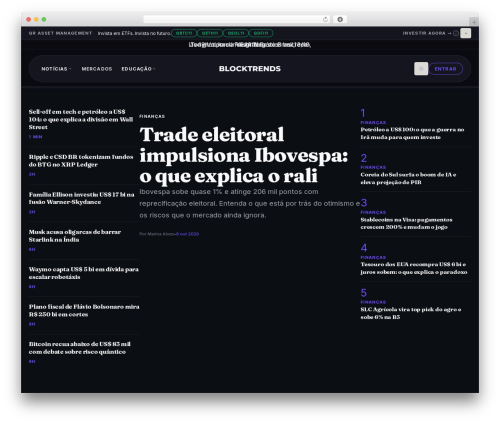
Task: Open 'Ripple e CSD BR tokenizam fundos' article
Action: point(81,161)
